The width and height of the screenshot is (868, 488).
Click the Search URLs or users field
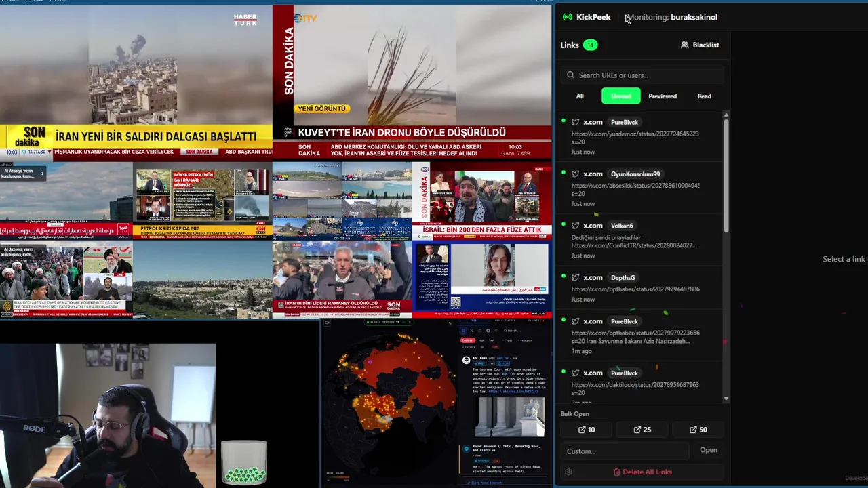[x=642, y=75]
